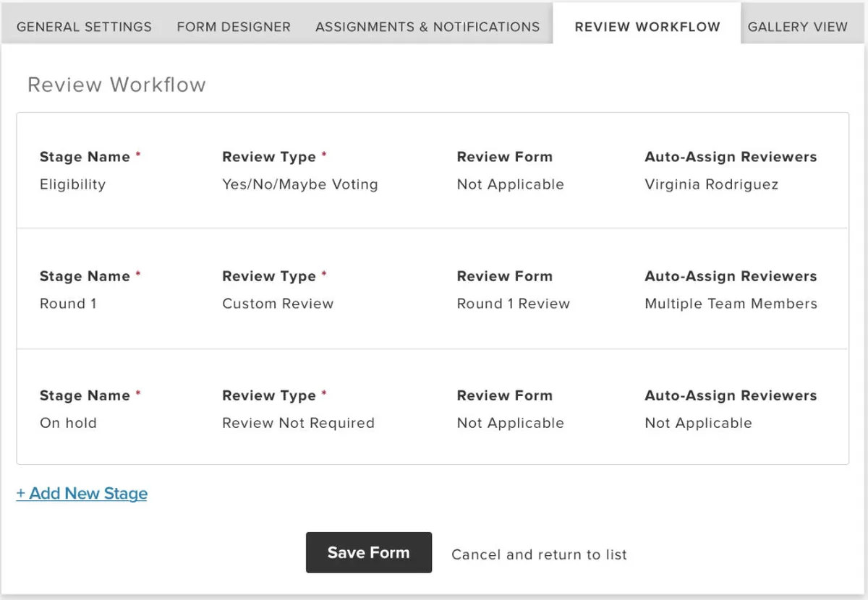The width and height of the screenshot is (868, 600).
Task: Select the Eligibility stage name
Action: pos(72,184)
